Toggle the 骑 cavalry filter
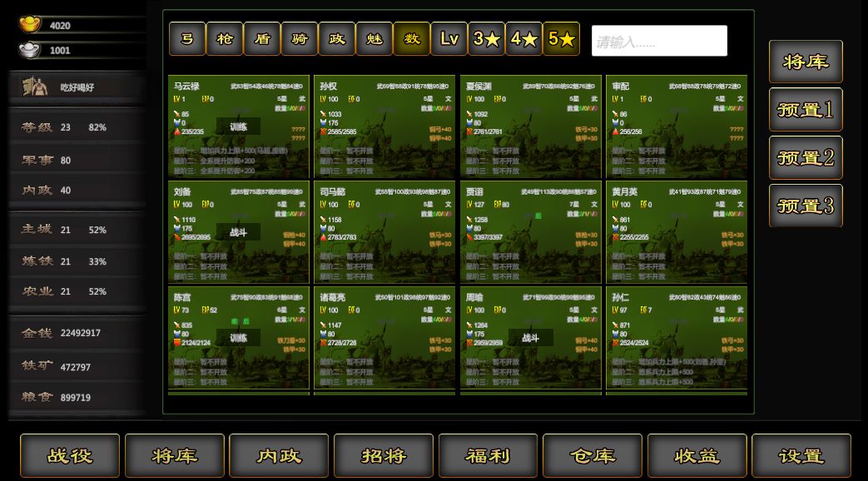 tap(300, 39)
